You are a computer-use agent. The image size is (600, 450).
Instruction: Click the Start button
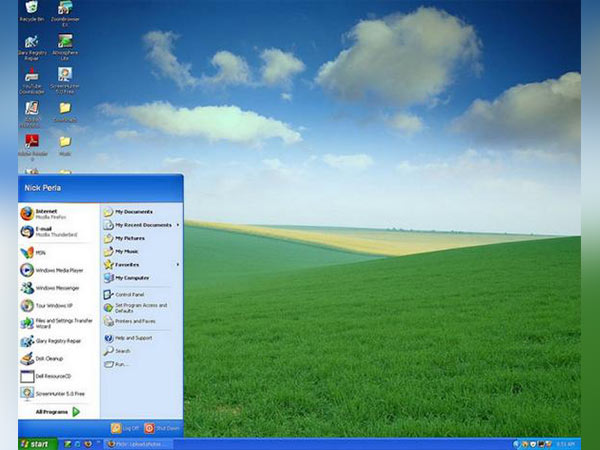coord(38,444)
